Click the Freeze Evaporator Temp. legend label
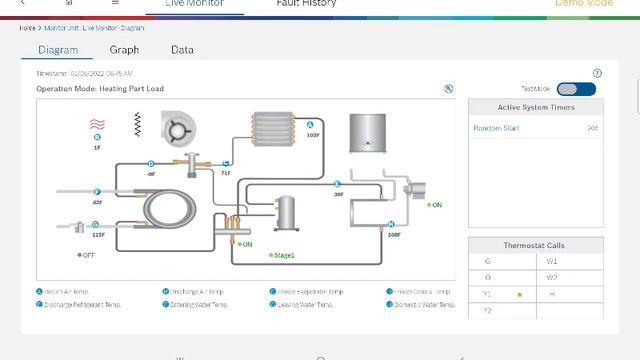Viewport: 640px width, 360px height. click(310, 291)
